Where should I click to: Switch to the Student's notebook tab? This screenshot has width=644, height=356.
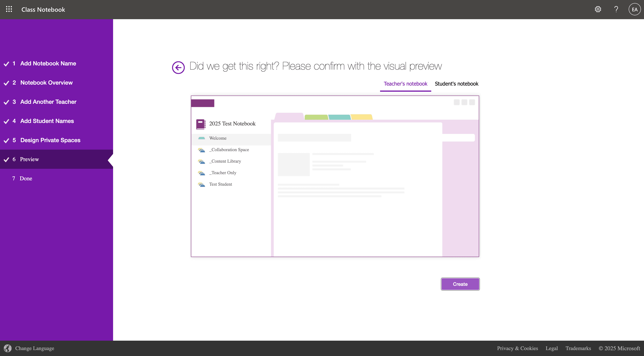[x=456, y=84]
